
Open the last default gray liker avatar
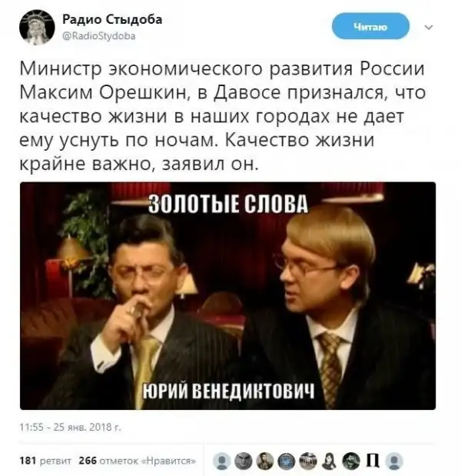(x=394, y=461)
